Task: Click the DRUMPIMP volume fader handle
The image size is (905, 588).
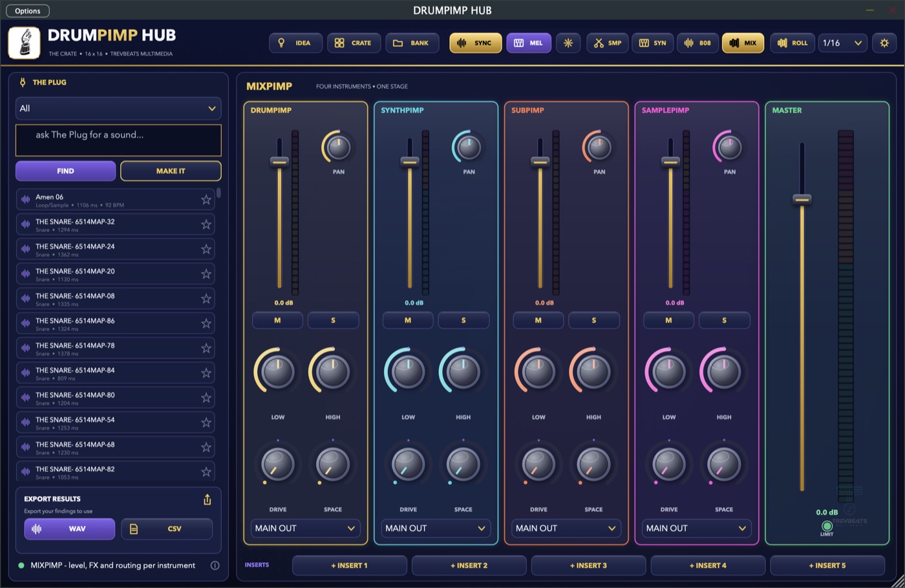Action: [x=279, y=161]
